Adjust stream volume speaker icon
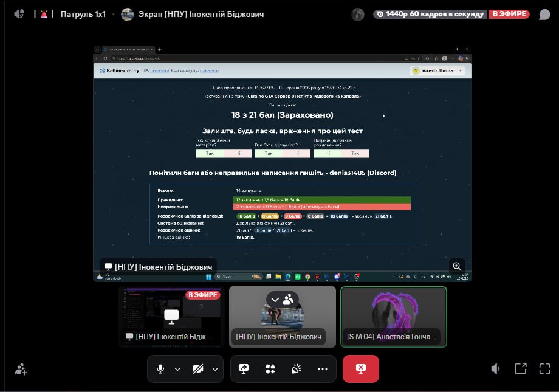559x392 pixels. (x=495, y=369)
